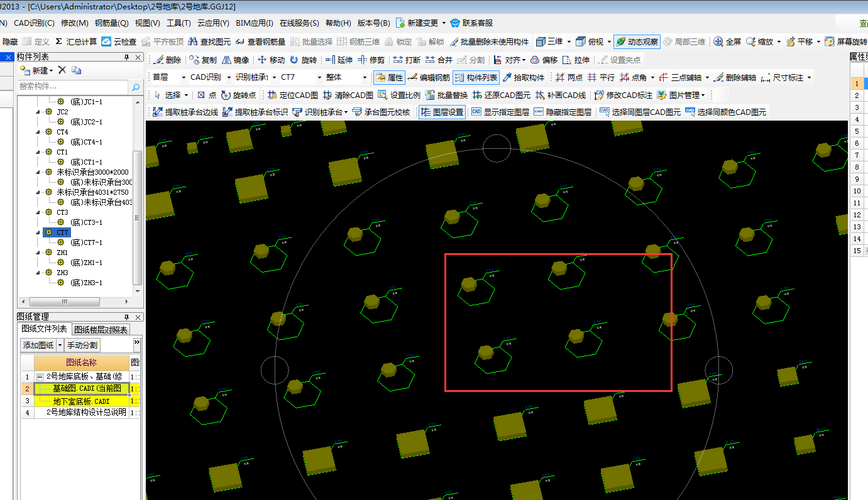Open the BIM应用(I) menu
This screenshot has width=868, height=500.
255,23
